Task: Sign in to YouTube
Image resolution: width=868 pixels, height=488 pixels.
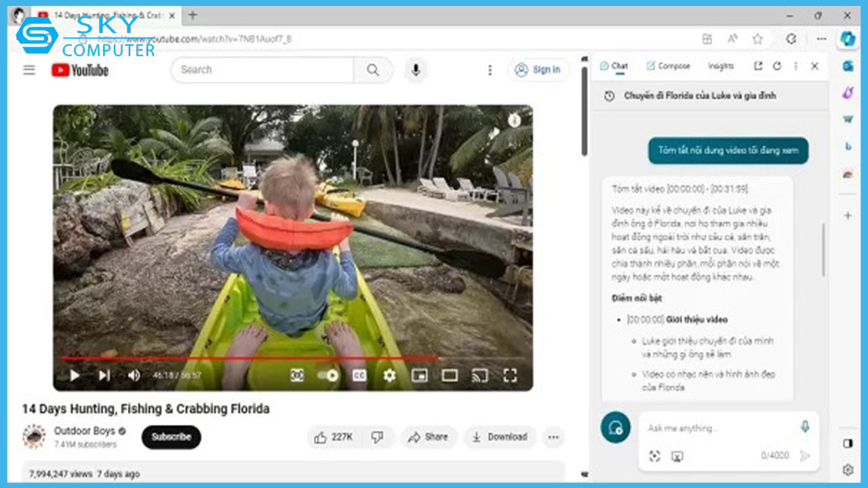Action: pos(538,70)
